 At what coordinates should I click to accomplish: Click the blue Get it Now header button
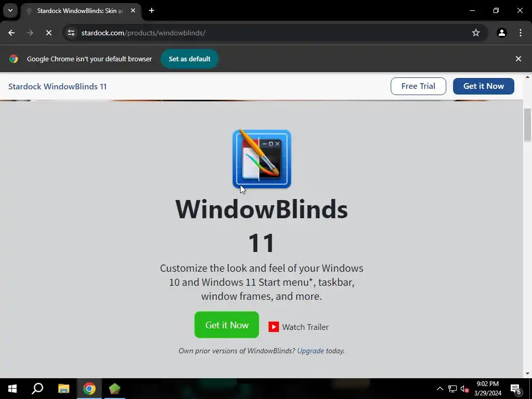coord(484,86)
